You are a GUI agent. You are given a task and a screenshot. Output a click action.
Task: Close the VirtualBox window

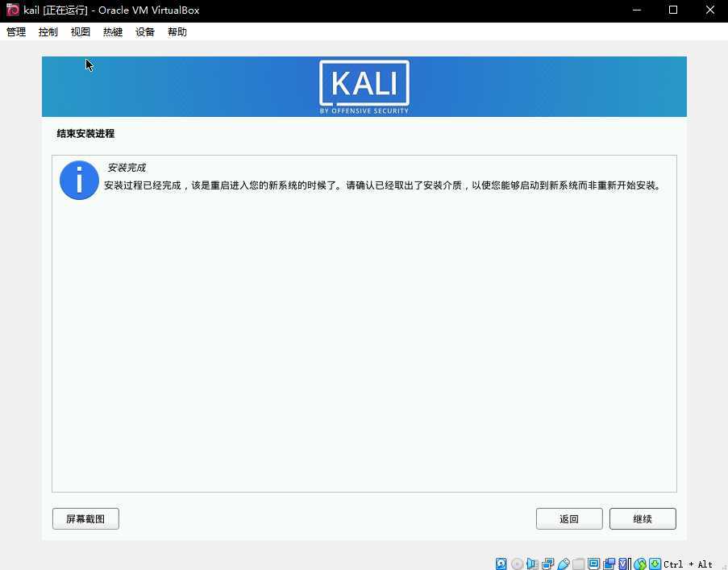(710, 10)
